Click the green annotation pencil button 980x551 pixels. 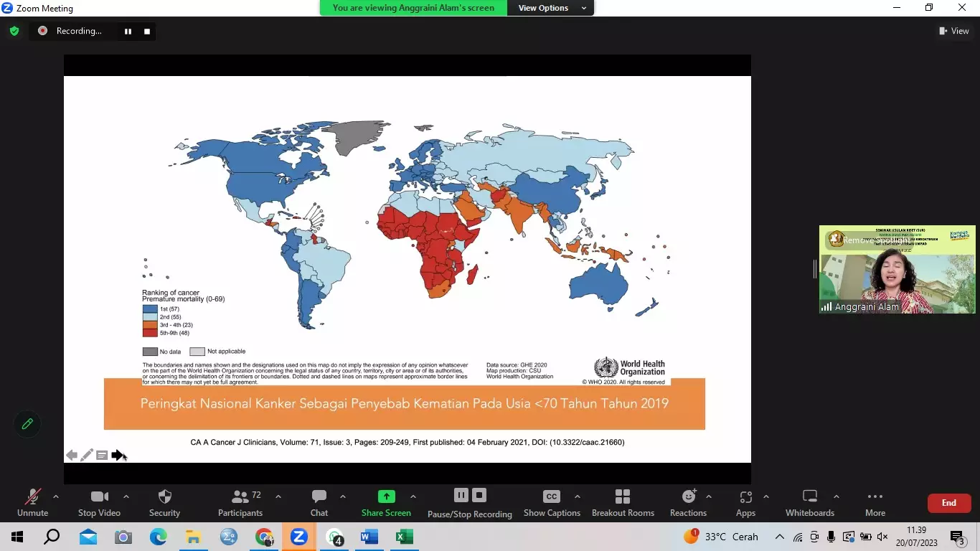point(27,424)
